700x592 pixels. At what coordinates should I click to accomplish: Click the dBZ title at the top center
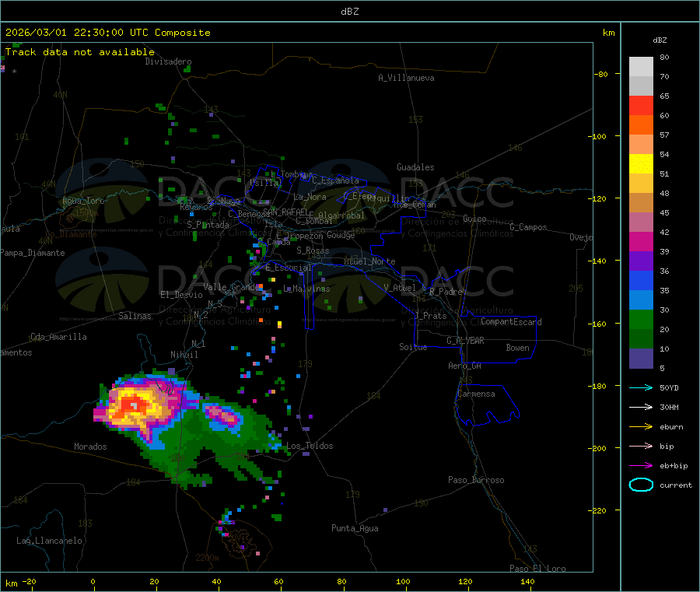349,12
